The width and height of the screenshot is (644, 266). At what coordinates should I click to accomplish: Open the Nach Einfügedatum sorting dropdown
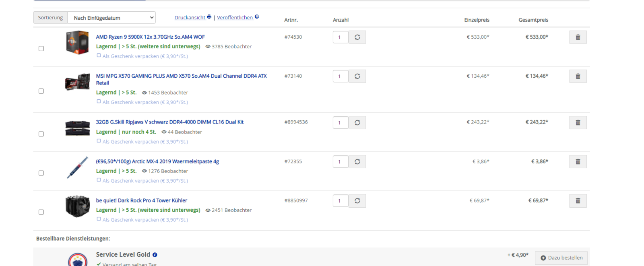[x=111, y=18]
